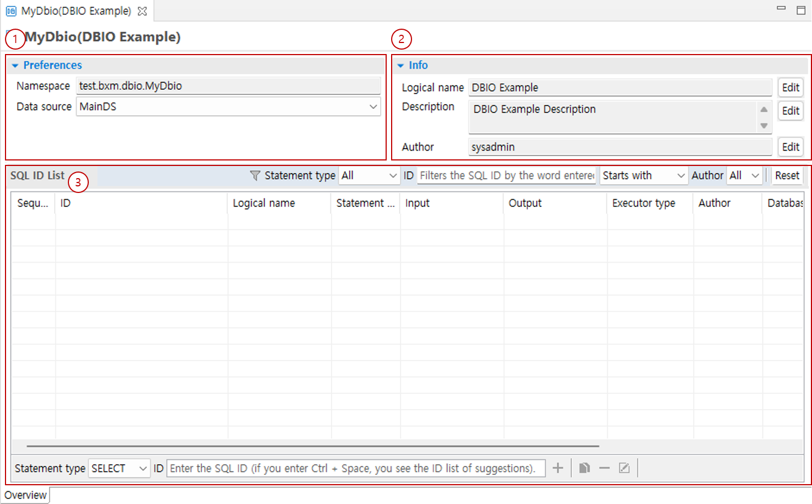Collapse the Preferences section
Image resolution: width=812 pixels, height=504 pixels.
click(x=15, y=66)
